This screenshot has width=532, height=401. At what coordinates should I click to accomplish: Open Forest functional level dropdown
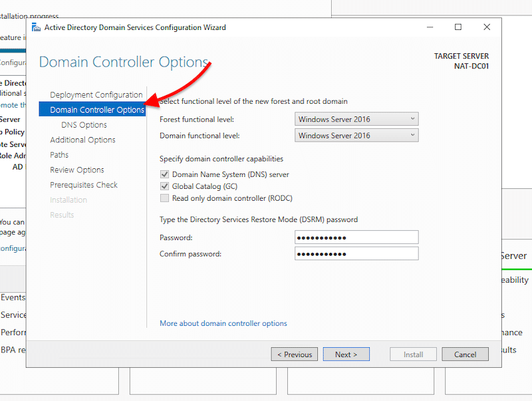click(356, 119)
